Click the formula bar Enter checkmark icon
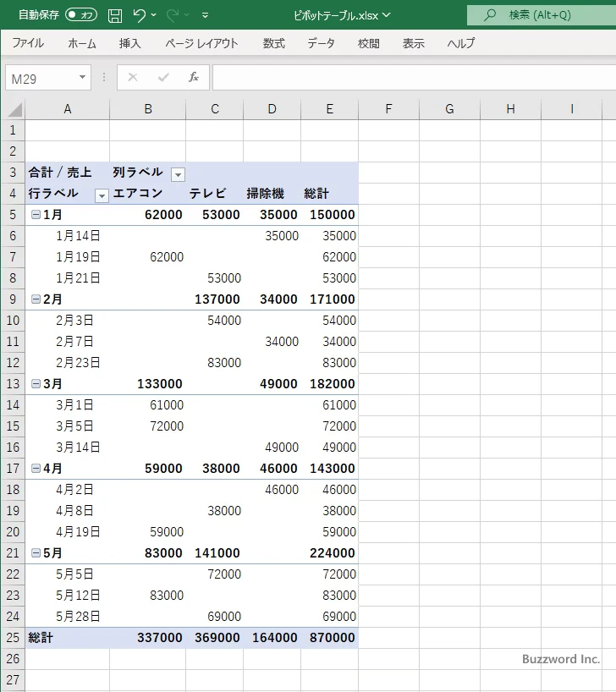Screen dimensions: 616x692 [163, 78]
